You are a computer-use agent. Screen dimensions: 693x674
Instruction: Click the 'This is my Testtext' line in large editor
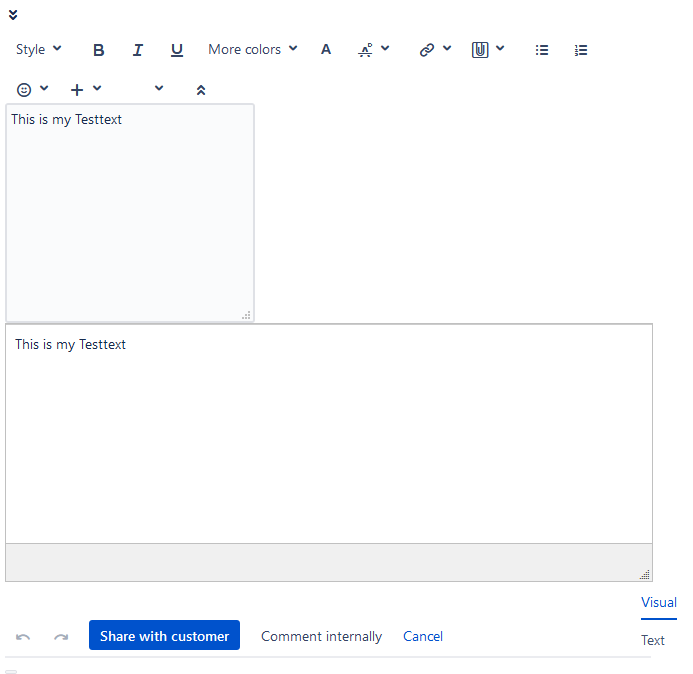70,344
